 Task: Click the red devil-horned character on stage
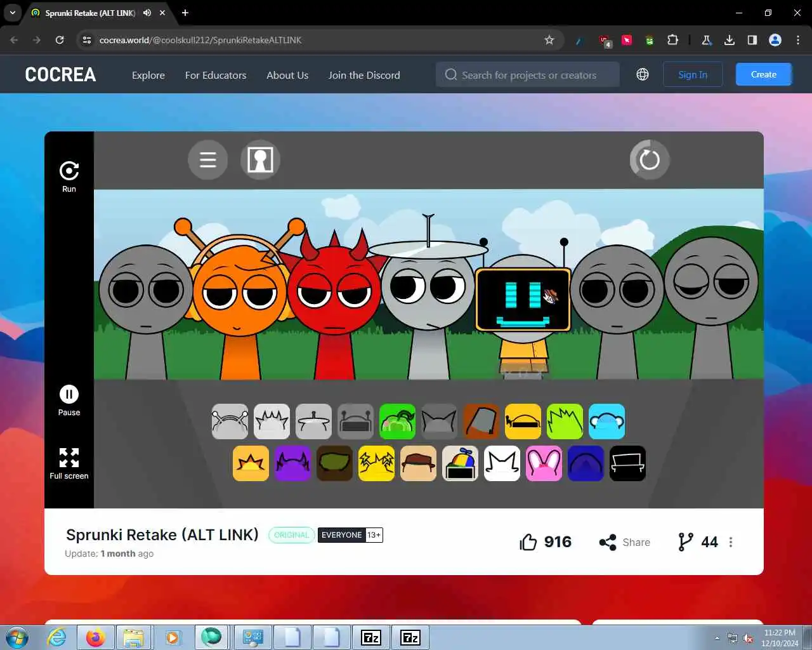coord(334,305)
